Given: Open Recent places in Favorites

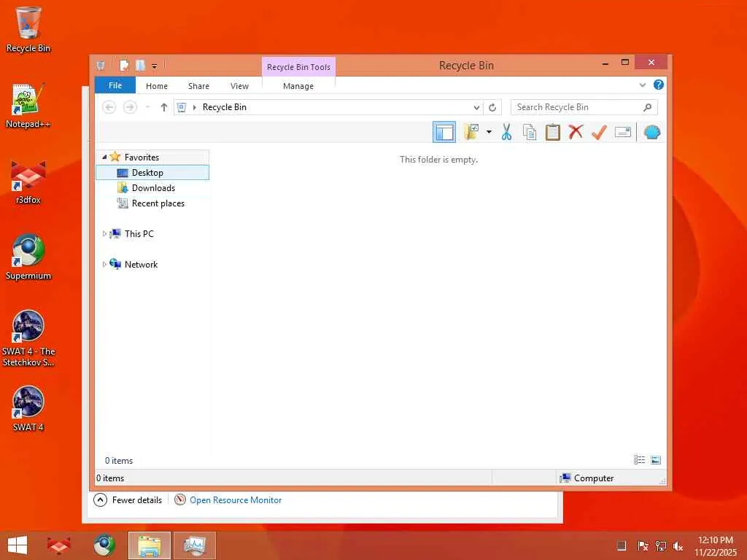Looking at the screenshot, I should point(158,203).
